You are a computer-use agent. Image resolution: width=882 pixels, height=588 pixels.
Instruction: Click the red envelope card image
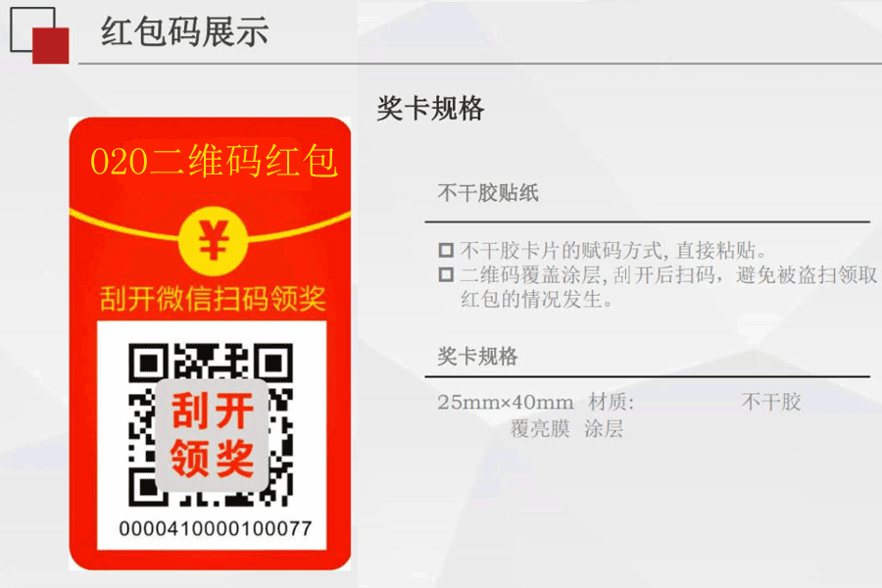[x=210, y=344]
